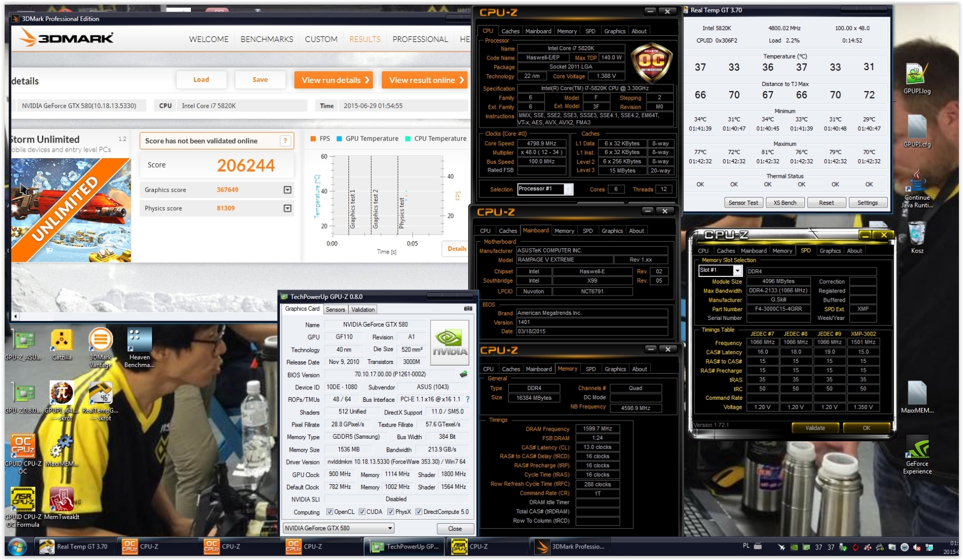
Task: Open the PROFESSIONAL tab in 3DMark
Action: point(420,39)
